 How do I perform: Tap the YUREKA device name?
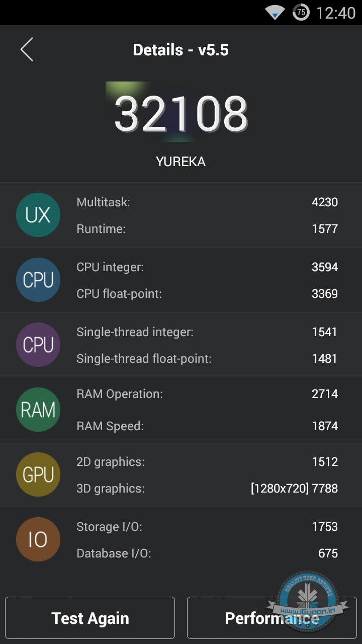point(181,162)
